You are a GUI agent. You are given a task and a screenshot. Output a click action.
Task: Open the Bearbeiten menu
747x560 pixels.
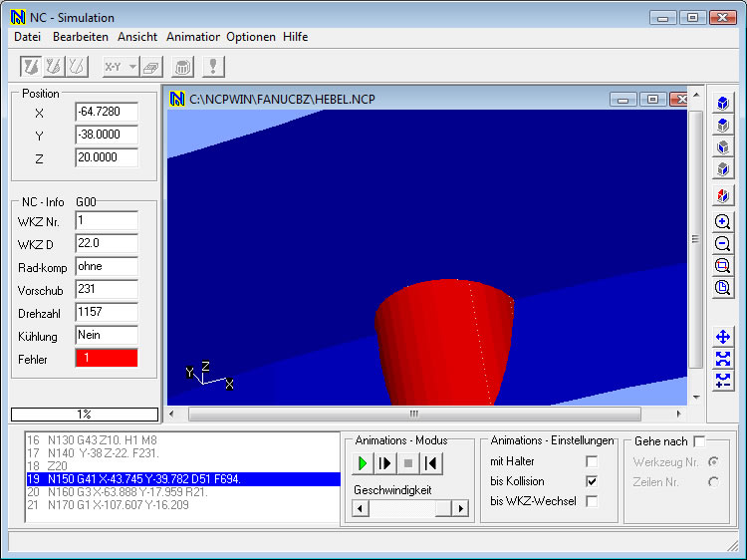point(81,37)
